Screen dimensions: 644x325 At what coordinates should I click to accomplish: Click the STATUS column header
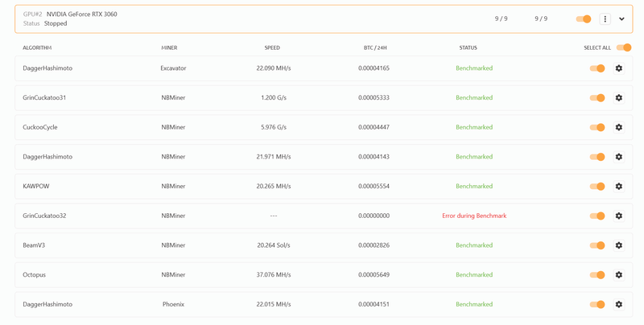coord(468,48)
